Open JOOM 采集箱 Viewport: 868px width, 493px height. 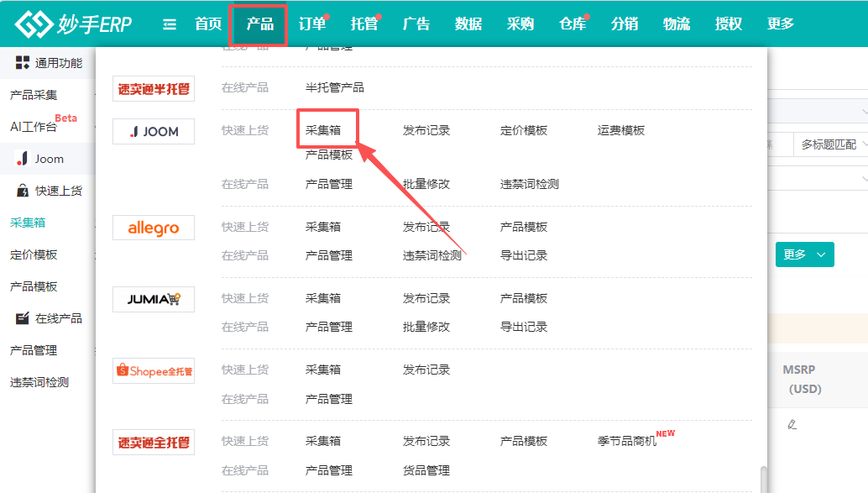[x=323, y=131]
